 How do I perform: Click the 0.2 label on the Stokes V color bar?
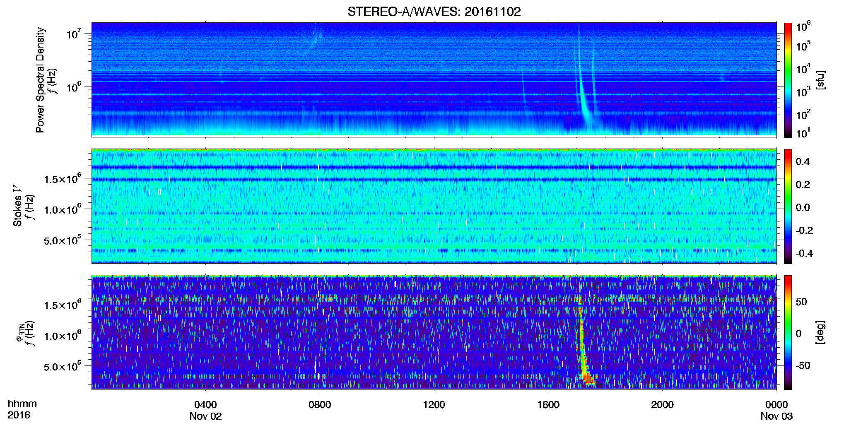tap(803, 184)
